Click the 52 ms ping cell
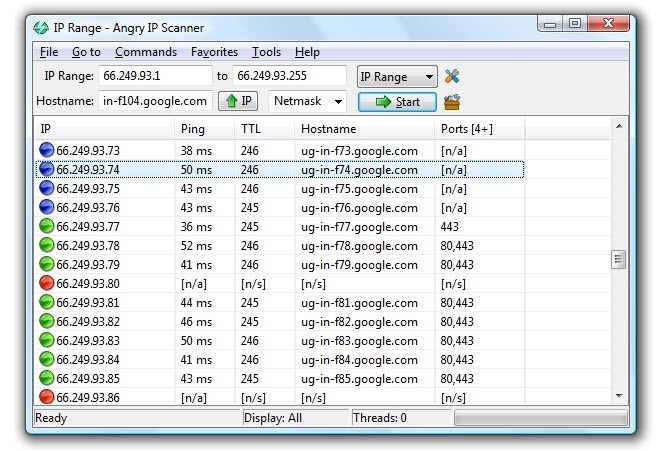Screen dimensions: 669x451 coord(196,246)
